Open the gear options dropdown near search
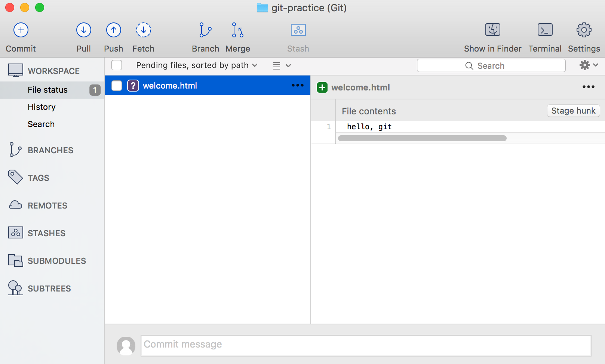The height and width of the screenshot is (364, 605). [x=589, y=65]
